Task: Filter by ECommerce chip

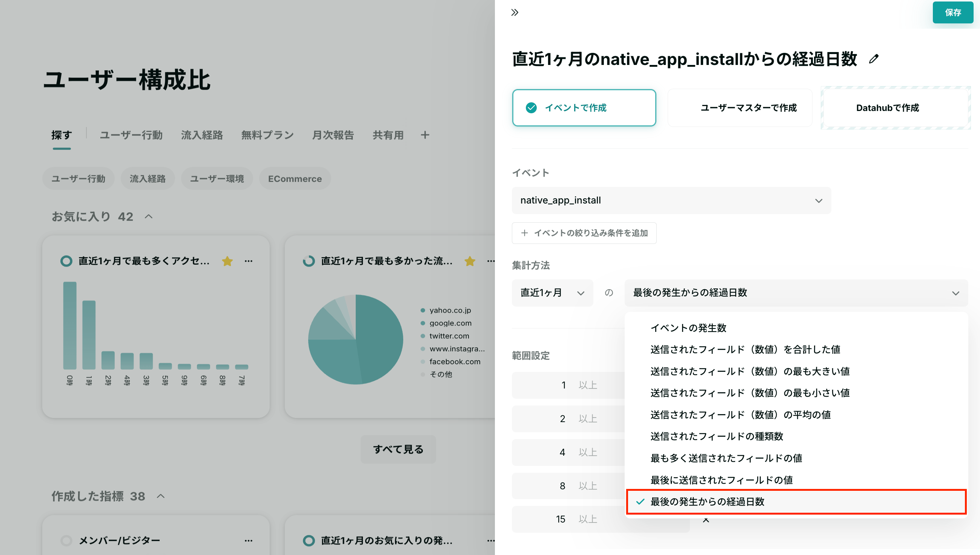Action: click(295, 179)
